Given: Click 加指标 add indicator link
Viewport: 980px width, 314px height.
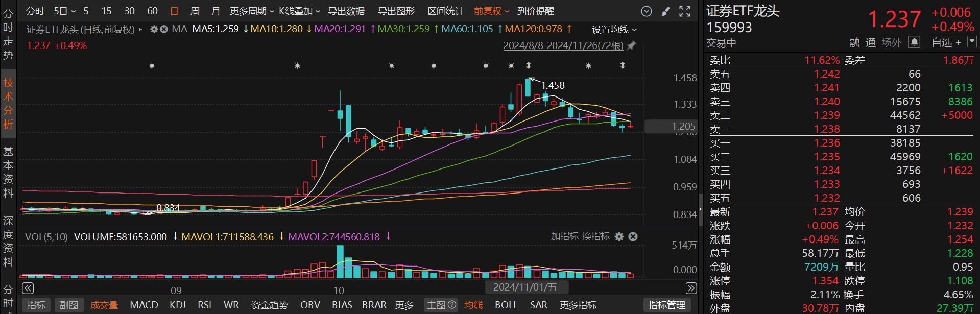Looking at the screenshot, I should point(564,236).
